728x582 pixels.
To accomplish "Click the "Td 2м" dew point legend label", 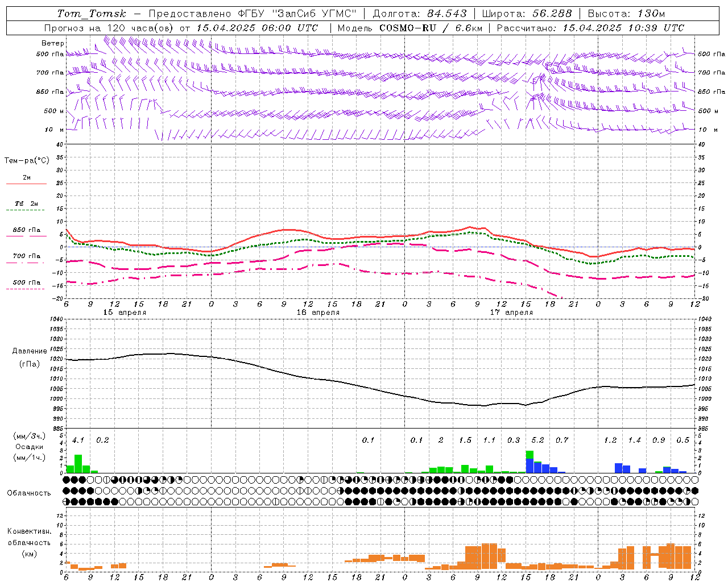I will point(26,203).
